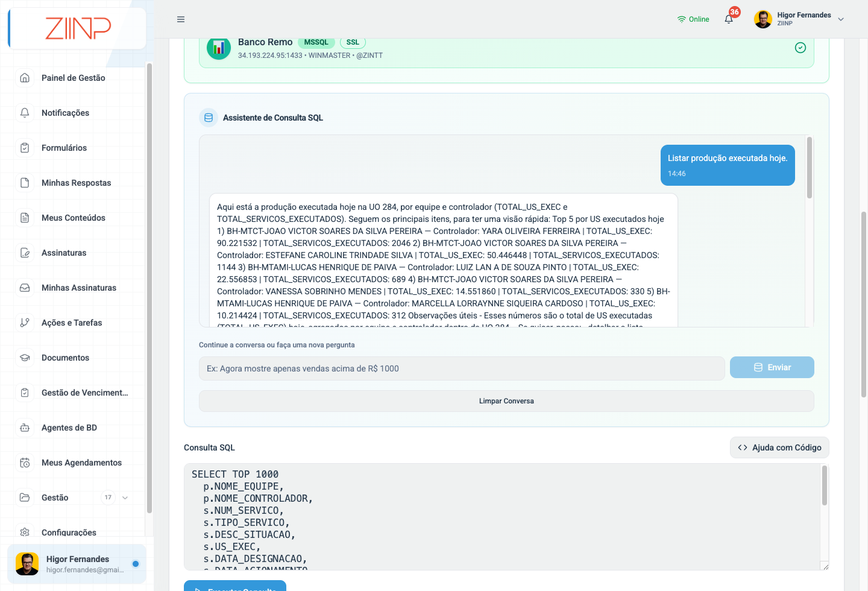The width and height of the screenshot is (868, 591).
Task: Click the Formulários clipboard icon
Action: pyautogui.click(x=25, y=148)
